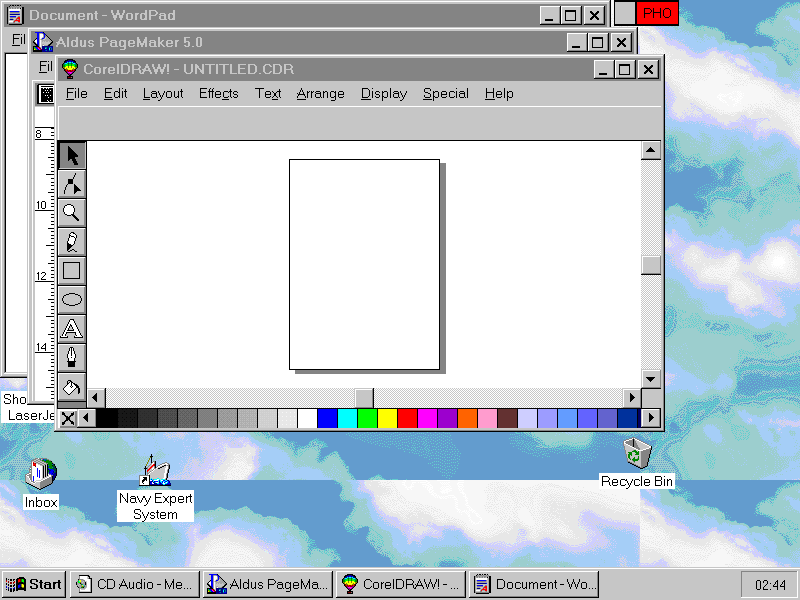Image resolution: width=800 pixels, height=600 pixels.
Task: Open PageMaker's File menu
Action: tap(45, 67)
